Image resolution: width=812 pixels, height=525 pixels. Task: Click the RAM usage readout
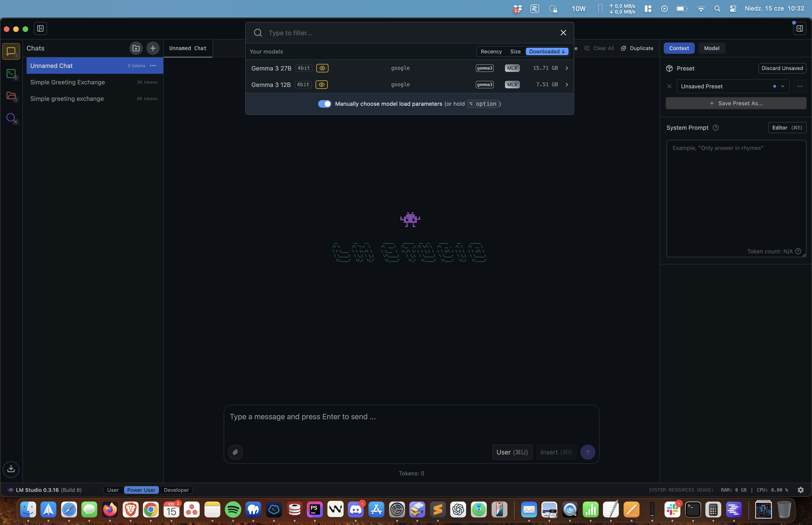(733, 490)
